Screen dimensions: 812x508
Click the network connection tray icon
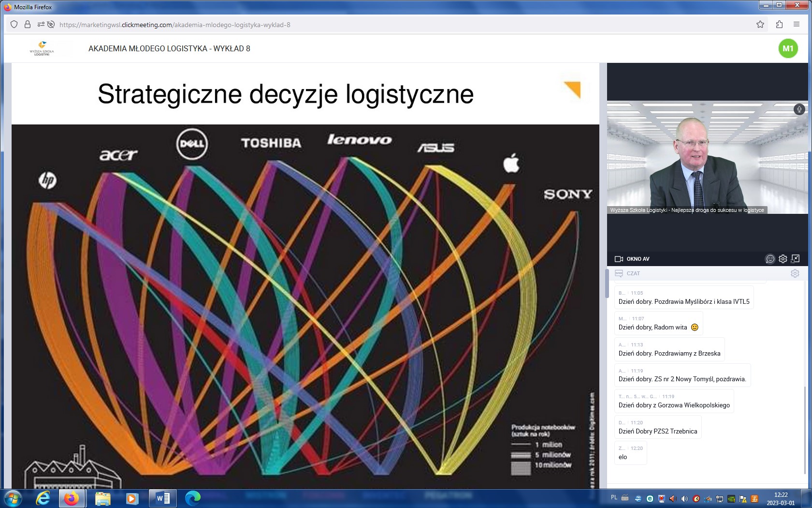(720, 499)
